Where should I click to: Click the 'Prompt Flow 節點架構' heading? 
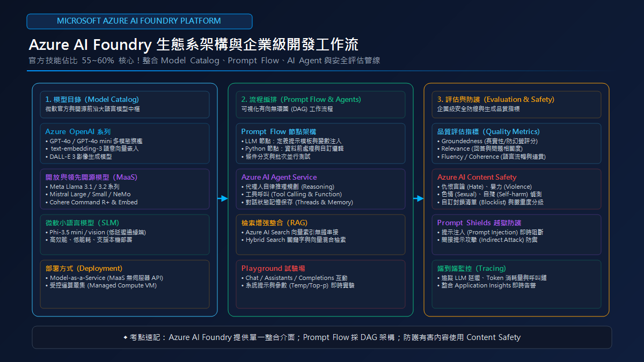(279, 131)
